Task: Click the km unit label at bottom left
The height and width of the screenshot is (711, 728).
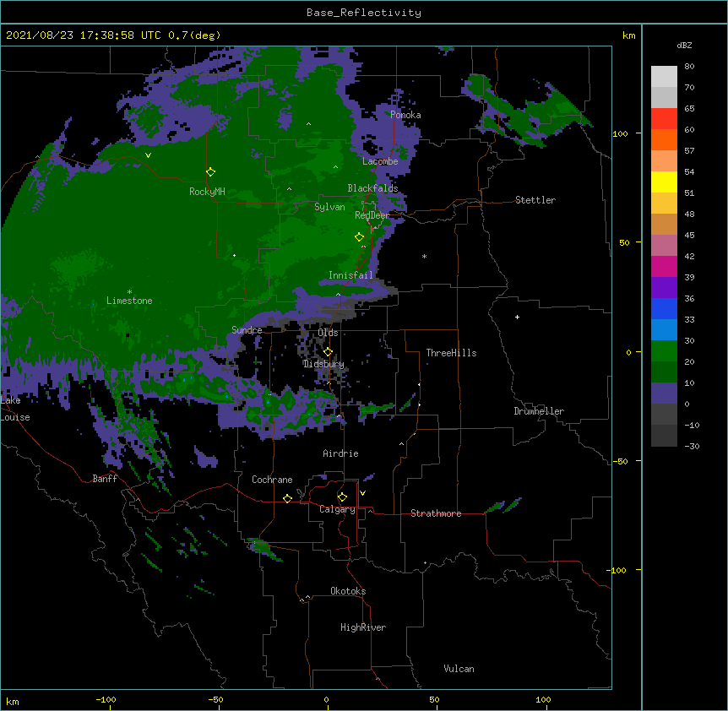Action: click(x=12, y=702)
